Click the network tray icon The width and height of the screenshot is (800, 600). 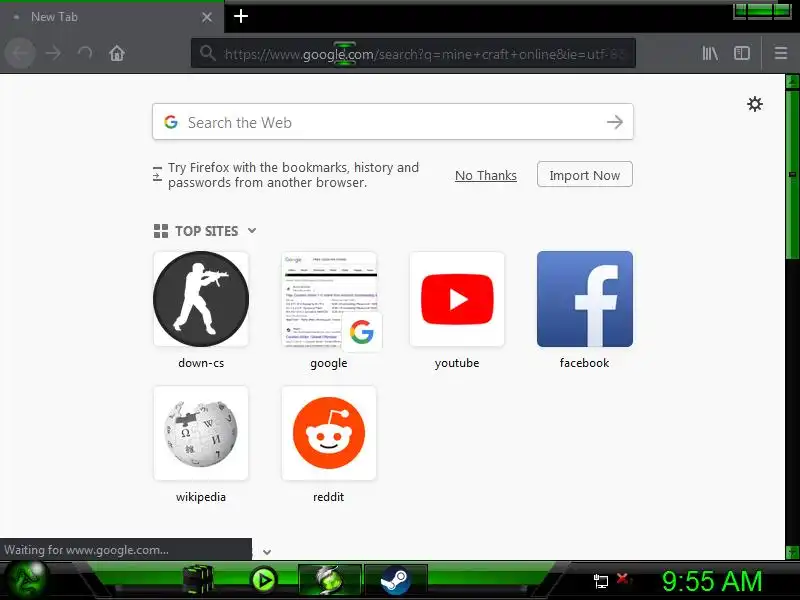(x=601, y=581)
